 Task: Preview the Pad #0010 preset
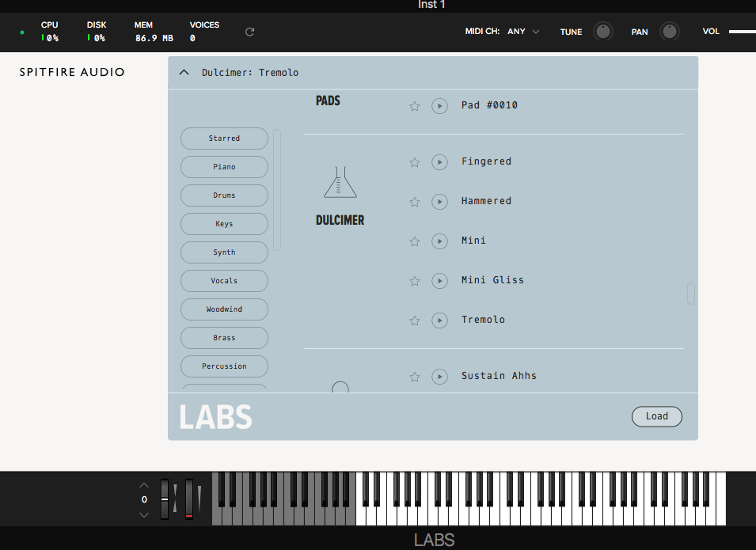pos(439,106)
